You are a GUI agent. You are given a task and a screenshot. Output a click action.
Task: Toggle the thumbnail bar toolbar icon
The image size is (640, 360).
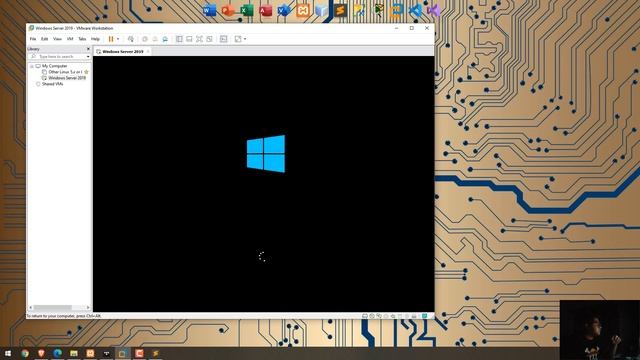pyautogui.click(x=189, y=39)
